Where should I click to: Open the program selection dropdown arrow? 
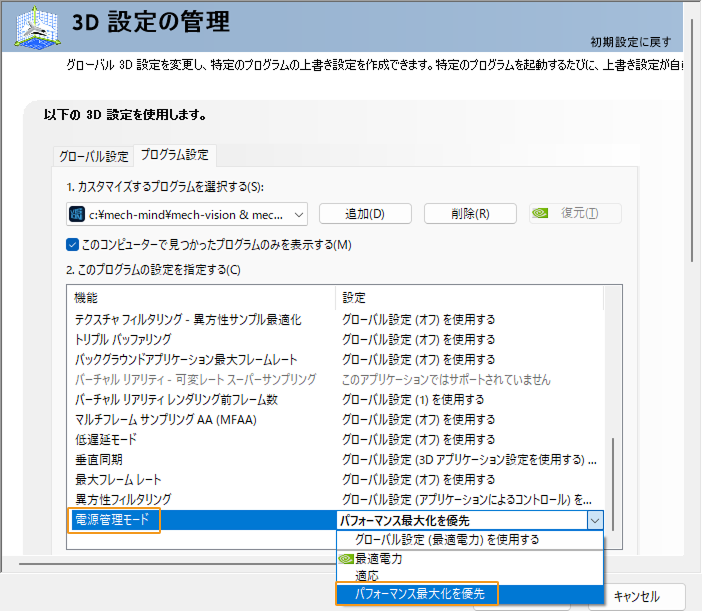coord(300,214)
